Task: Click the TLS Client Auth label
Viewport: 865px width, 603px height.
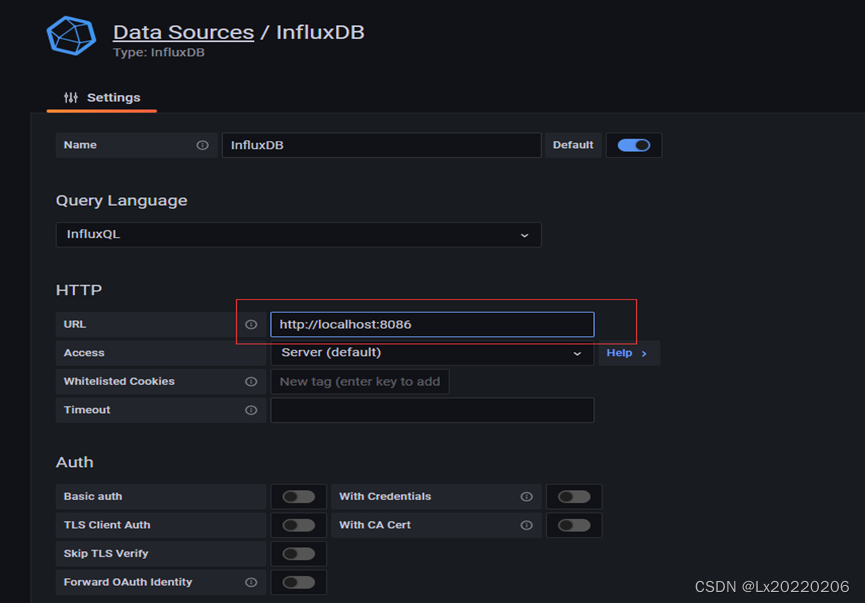Action: [x=107, y=525]
